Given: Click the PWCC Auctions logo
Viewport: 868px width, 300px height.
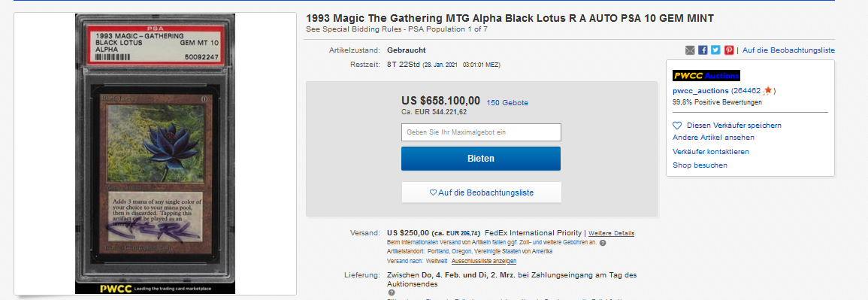Looking at the screenshot, I should click(706, 76).
